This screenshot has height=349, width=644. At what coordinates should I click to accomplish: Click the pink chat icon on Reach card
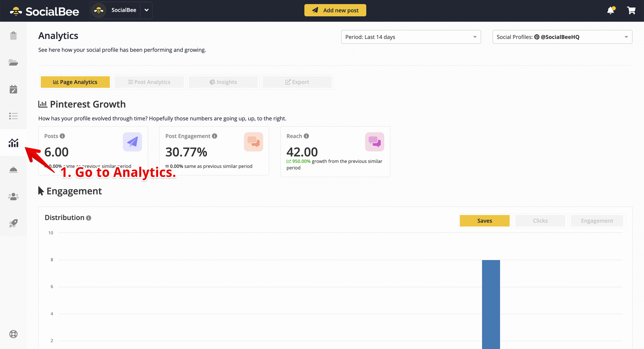tap(375, 142)
